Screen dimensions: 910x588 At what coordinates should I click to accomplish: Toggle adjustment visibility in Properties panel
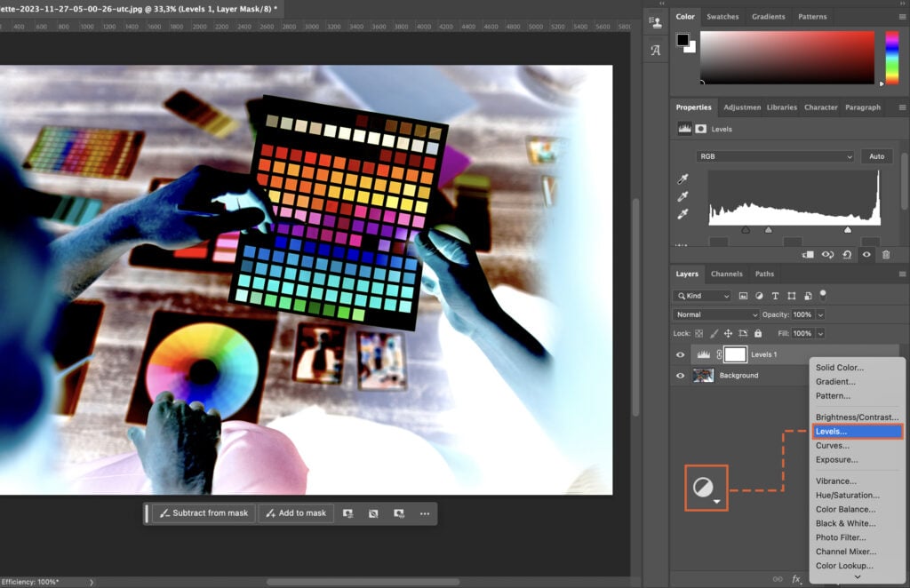click(866, 254)
